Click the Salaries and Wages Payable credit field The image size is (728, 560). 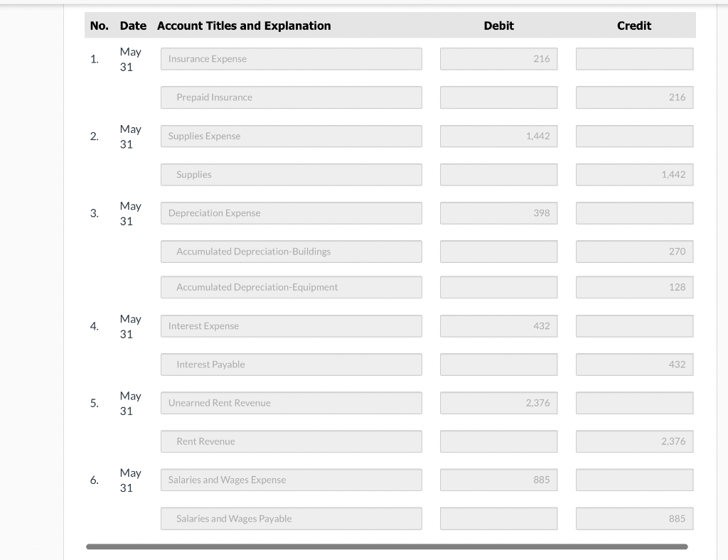click(x=633, y=518)
